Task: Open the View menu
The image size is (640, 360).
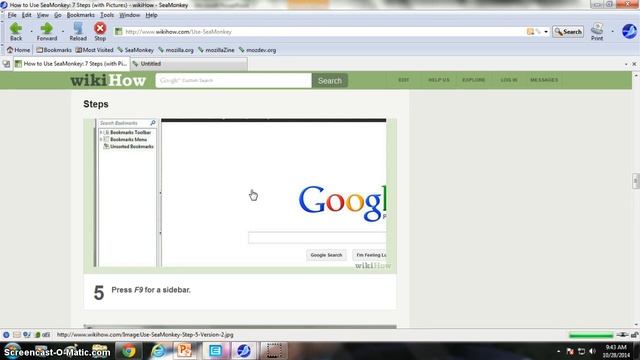Action: click(x=42, y=15)
